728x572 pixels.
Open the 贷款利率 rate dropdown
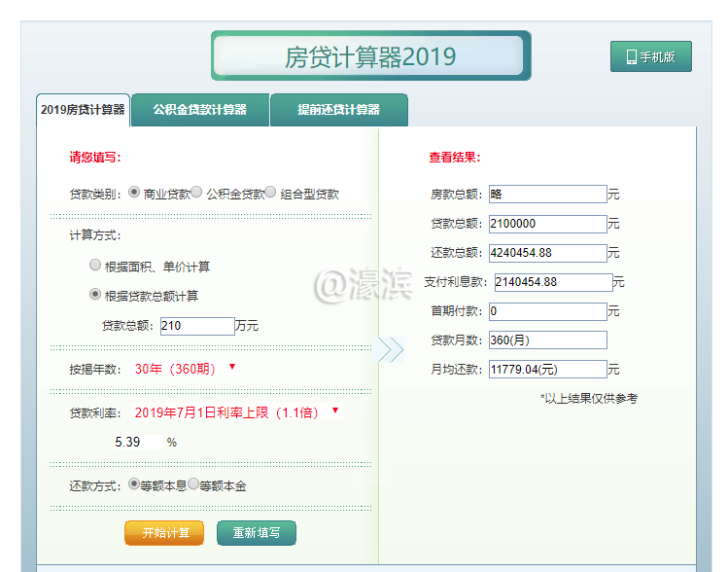pos(237,412)
